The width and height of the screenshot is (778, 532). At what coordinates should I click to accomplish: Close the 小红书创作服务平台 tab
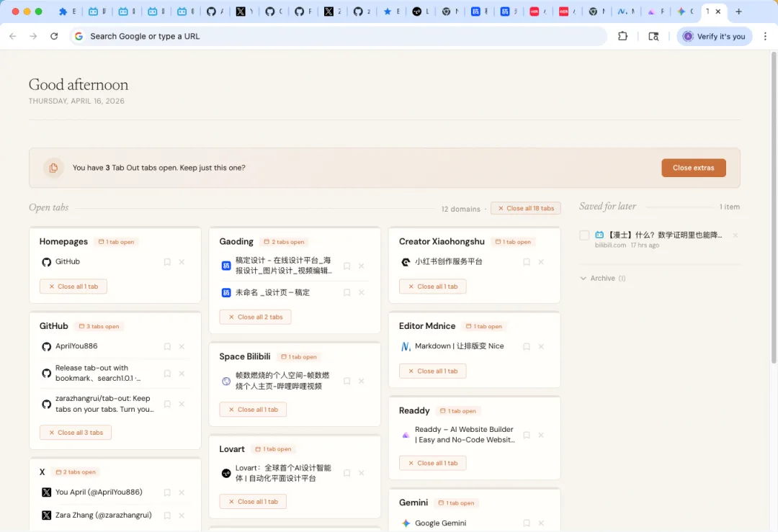tap(541, 262)
